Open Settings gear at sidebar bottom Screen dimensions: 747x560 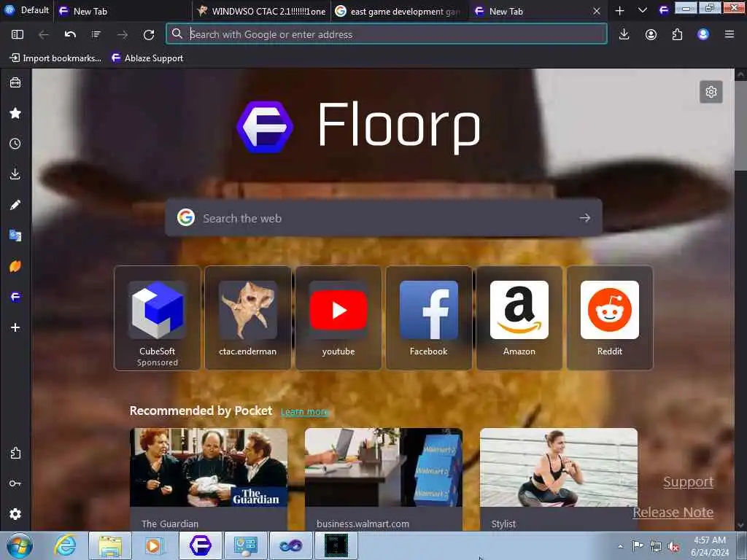(15, 514)
